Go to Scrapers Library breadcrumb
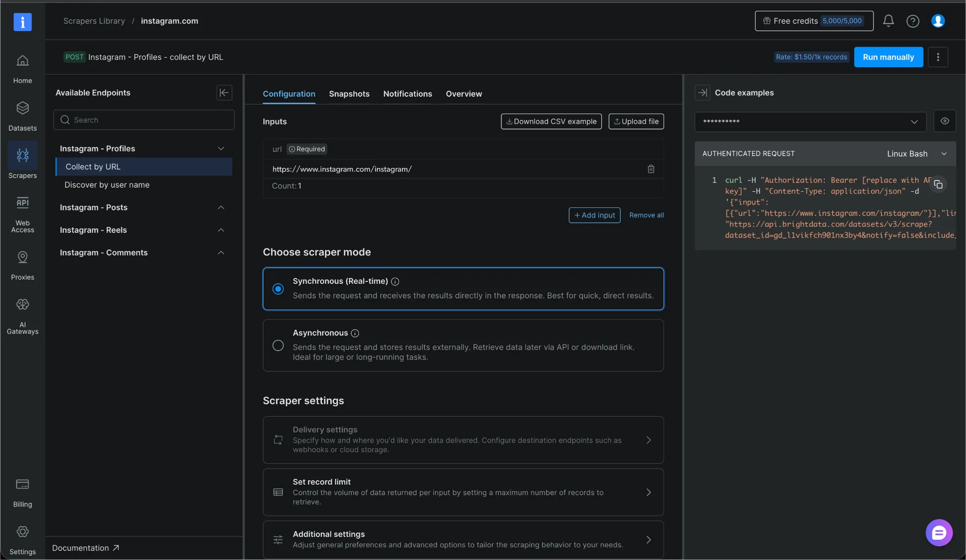966x560 pixels. point(94,21)
